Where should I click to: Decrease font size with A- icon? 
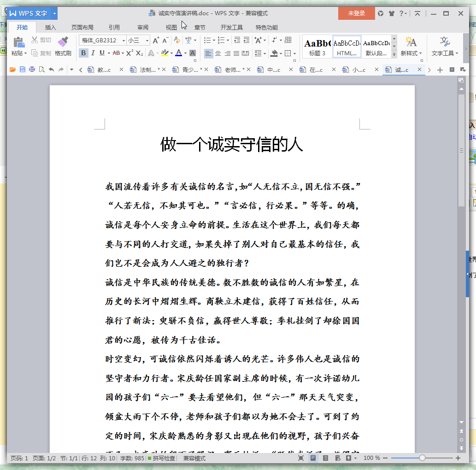pyautogui.click(x=165, y=41)
